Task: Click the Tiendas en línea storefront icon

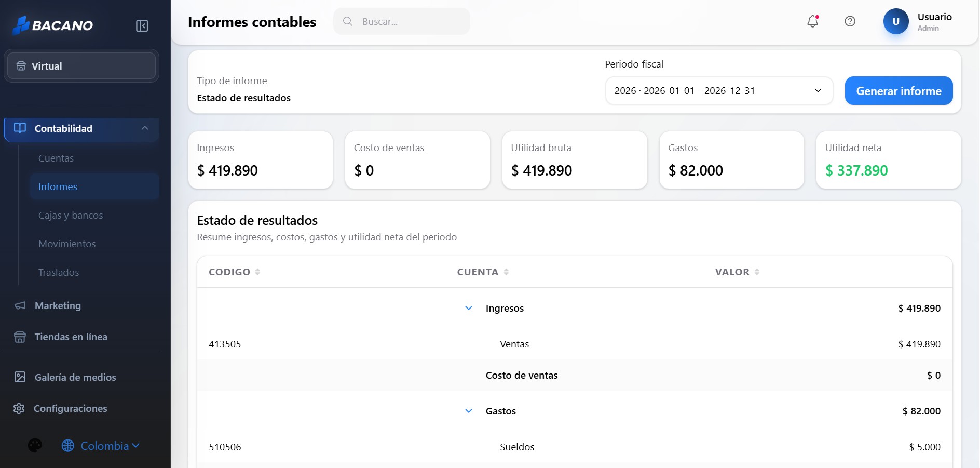Action: (x=20, y=337)
